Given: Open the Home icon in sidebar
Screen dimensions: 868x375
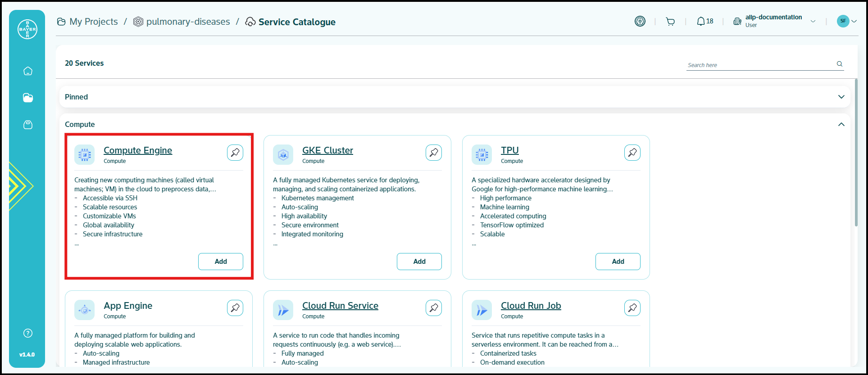Looking at the screenshot, I should tap(28, 71).
